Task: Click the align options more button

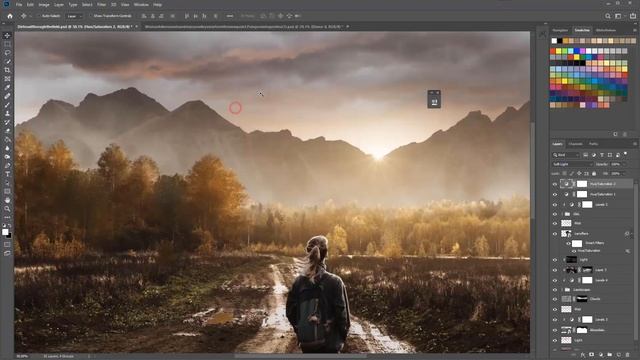Action: coord(230,16)
